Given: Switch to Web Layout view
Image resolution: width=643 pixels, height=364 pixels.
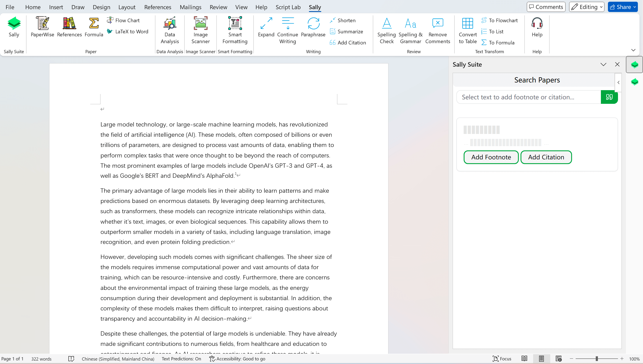Looking at the screenshot, I should click(x=559, y=359).
